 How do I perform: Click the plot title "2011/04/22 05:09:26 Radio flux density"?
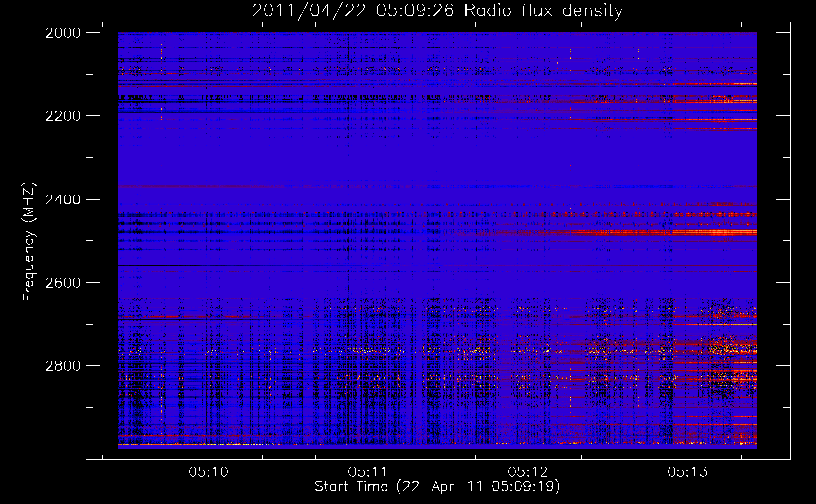pos(437,10)
